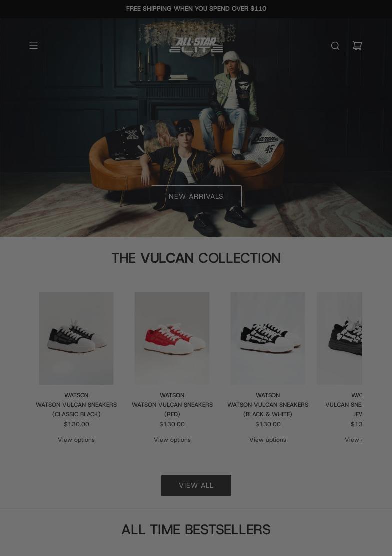This screenshot has height=556, width=392.
Task: Open Black & White sneaker image
Action: click(268, 338)
